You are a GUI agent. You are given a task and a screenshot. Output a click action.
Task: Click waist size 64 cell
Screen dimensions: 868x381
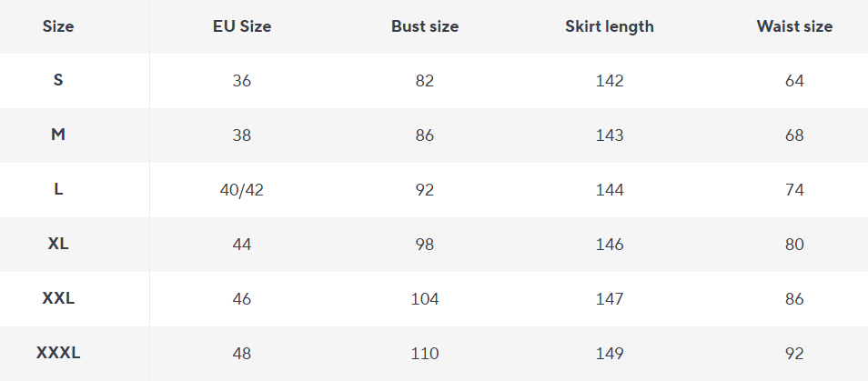(x=794, y=81)
